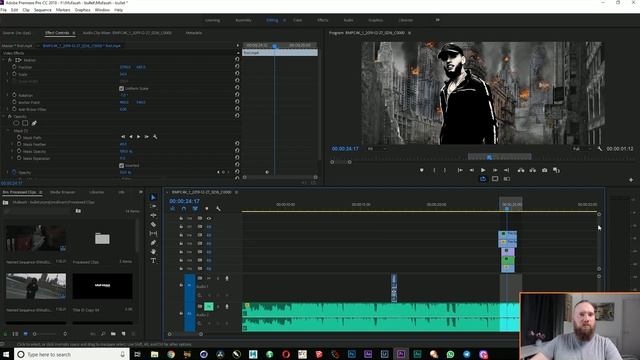Screen dimensions: 640x360
Task: Click the Extract button in Program Monitor
Action: (x=533, y=170)
